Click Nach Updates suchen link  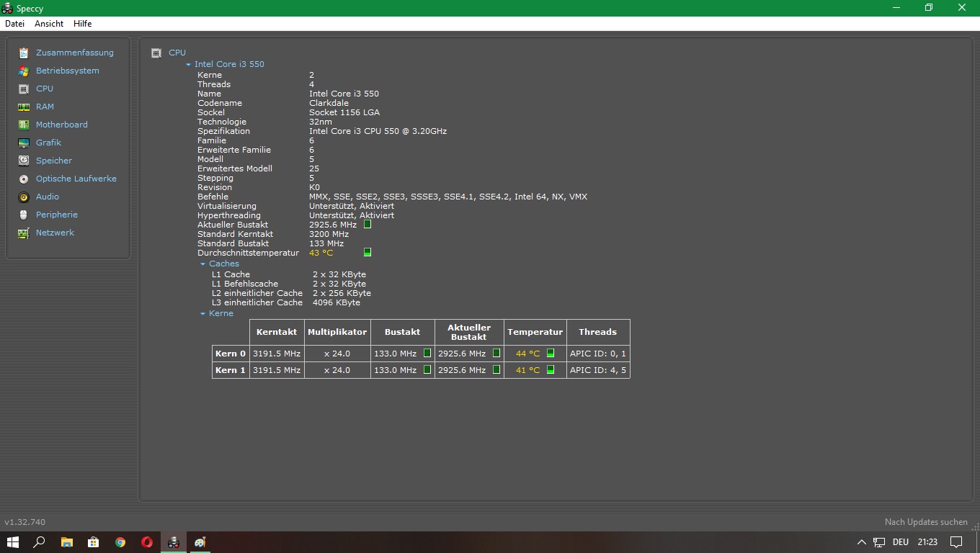tap(926, 522)
